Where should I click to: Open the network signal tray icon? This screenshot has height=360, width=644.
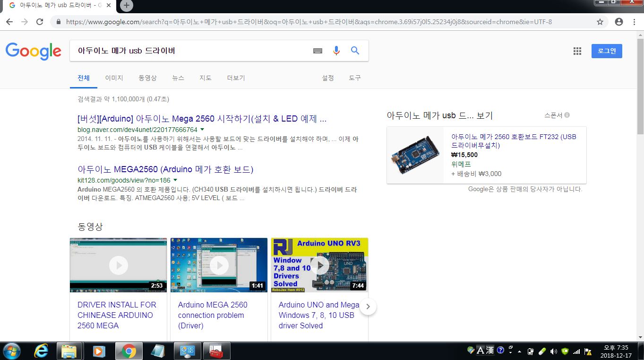[x=576, y=351]
